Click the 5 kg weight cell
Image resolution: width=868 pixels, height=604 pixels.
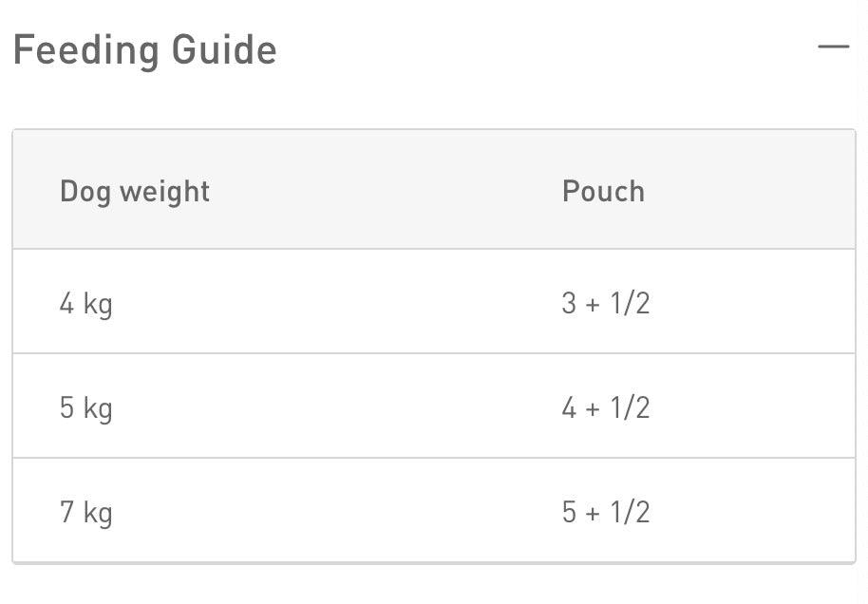[x=85, y=408]
